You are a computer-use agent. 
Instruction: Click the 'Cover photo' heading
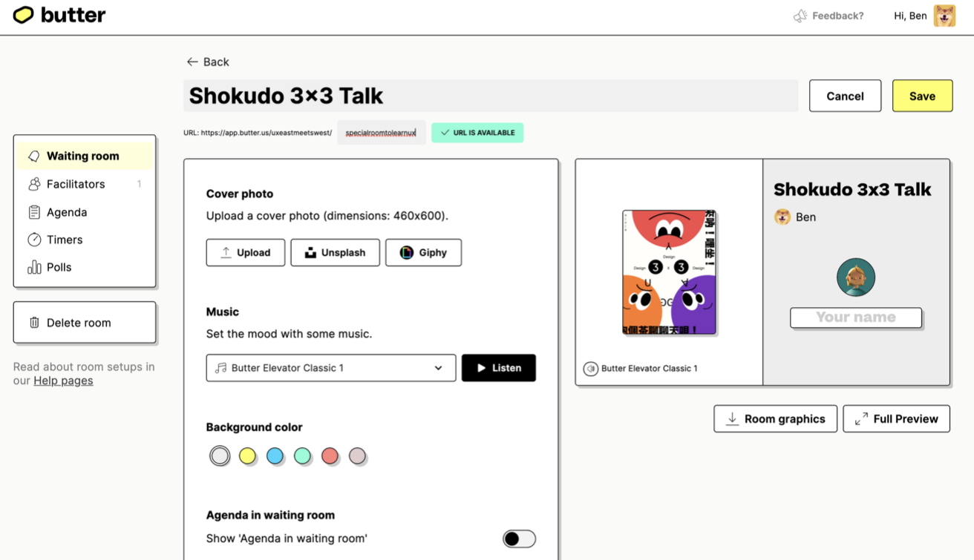[240, 194]
